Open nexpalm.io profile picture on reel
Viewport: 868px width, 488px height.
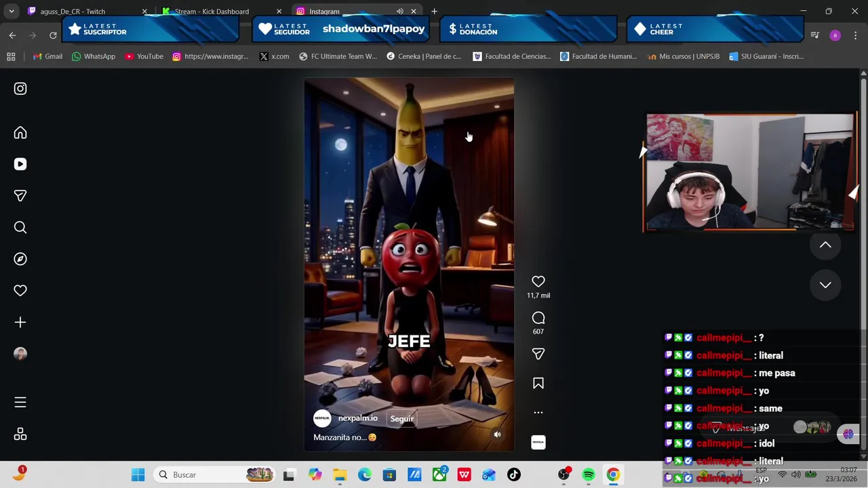(x=322, y=418)
